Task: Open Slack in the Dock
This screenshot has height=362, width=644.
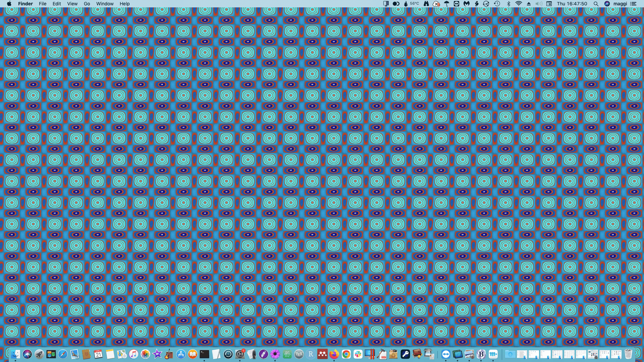Action: pos(358,354)
